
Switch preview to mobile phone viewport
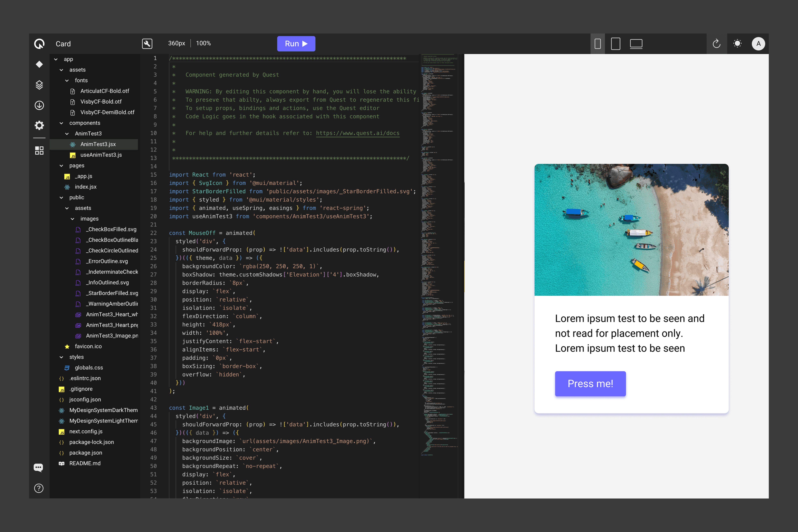(x=598, y=44)
